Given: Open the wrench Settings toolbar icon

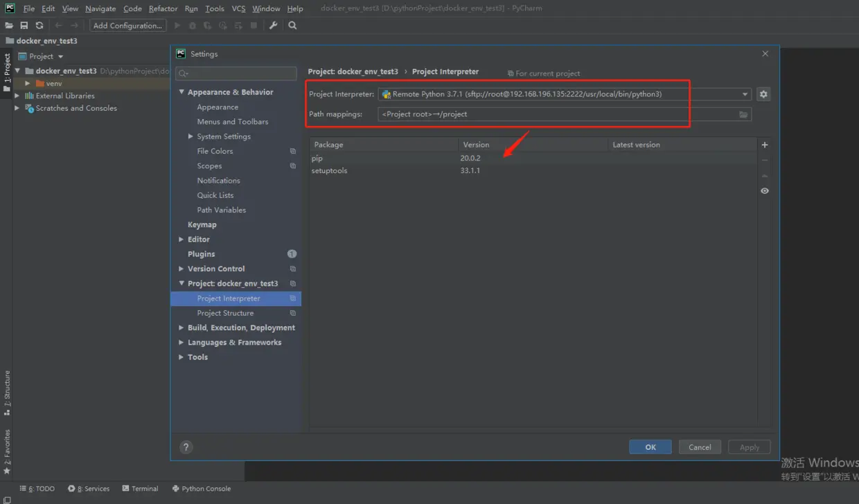Looking at the screenshot, I should point(273,26).
